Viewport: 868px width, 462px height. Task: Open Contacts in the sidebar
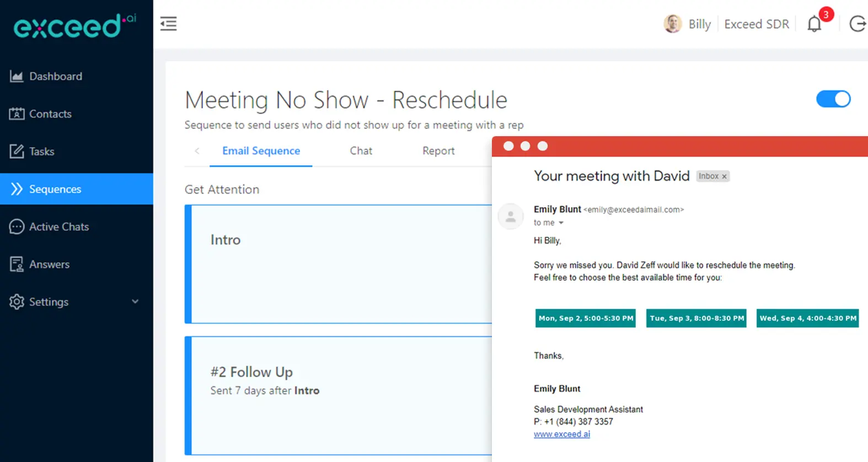point(77,114)
